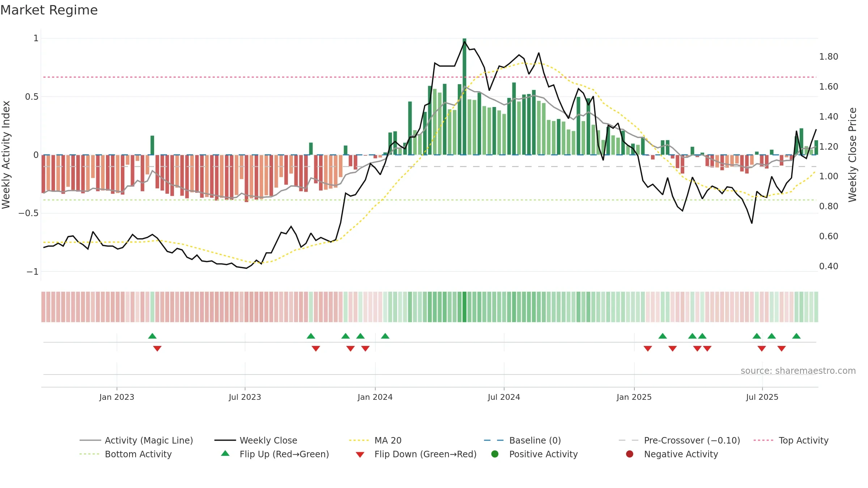Click the Market Regime chart title
The height and width of the screenshot is (488, 868).
click(x=49, y=10)
